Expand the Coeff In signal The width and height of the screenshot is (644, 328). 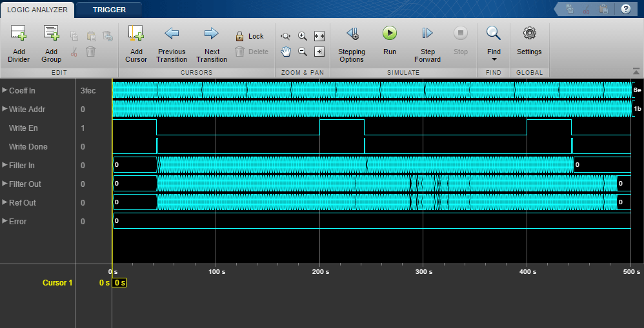(x=5, y=90)
